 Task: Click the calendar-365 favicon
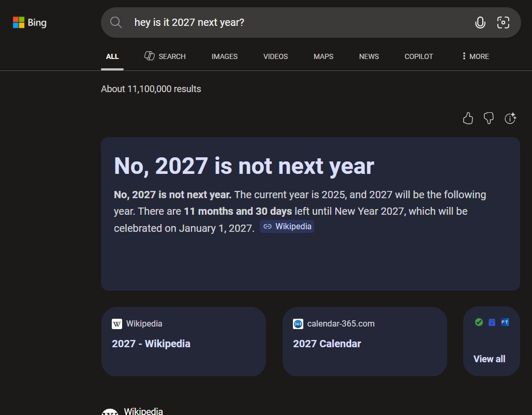coord(298,324)
